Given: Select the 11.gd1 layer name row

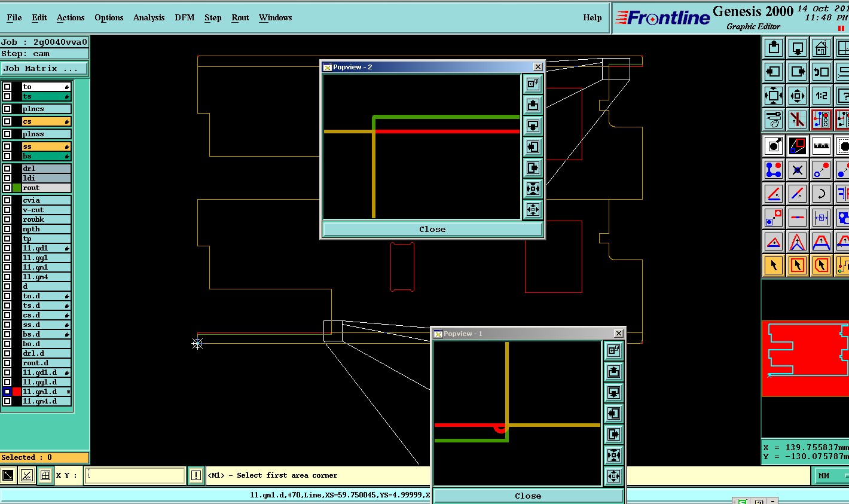Looking at the screenshot, I should [x=47, y=248].
